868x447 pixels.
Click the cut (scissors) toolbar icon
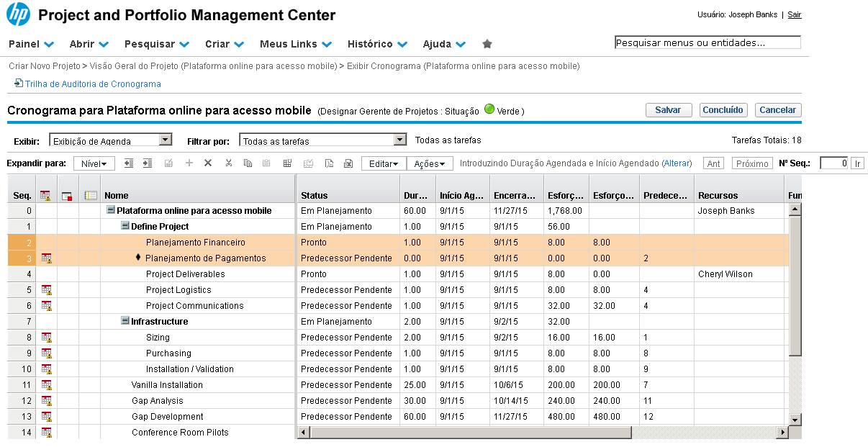coord(228,163)
